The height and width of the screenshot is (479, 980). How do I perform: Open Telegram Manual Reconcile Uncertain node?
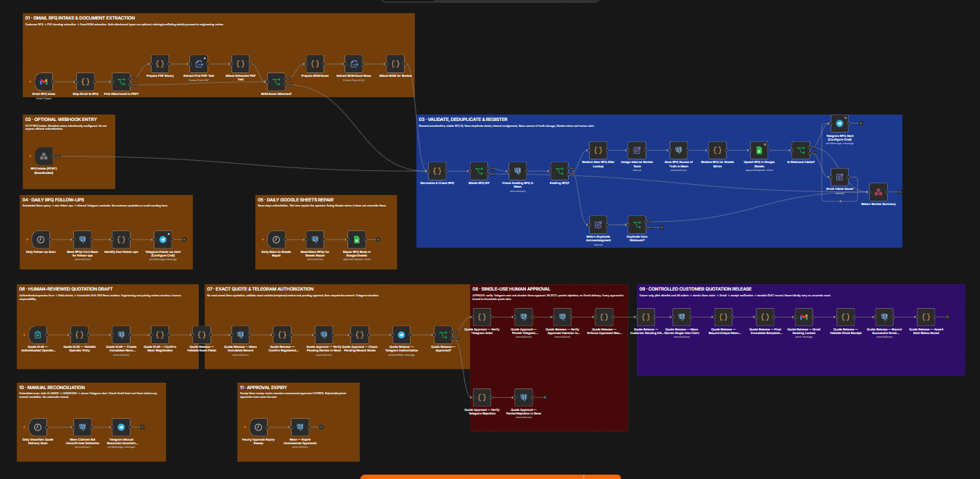pyautogui.click(x=120, y=427)
